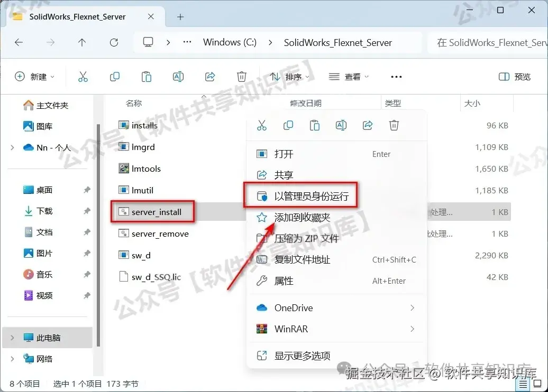Select the sw_d_SSQ.lic file

(x=150, y=277)
